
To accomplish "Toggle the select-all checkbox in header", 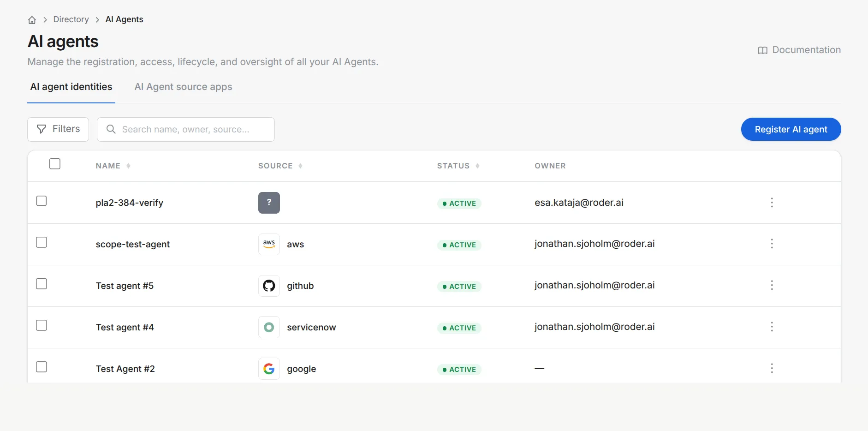I will click(55, 164).
